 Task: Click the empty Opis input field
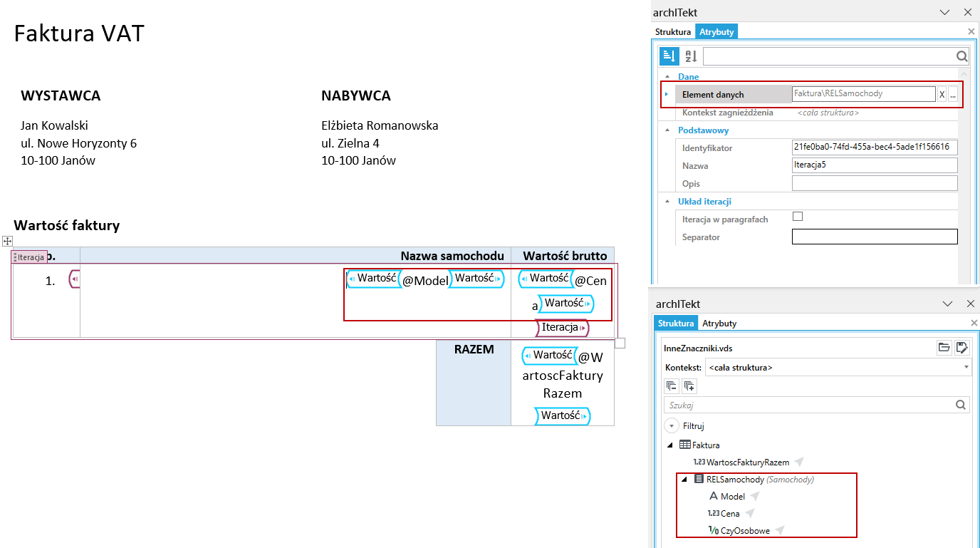tap(875, 183)
